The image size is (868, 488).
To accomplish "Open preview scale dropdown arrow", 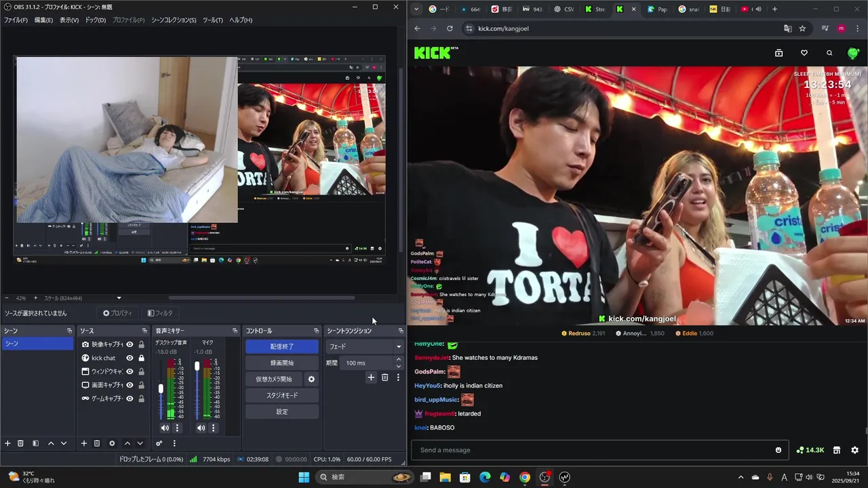I will [x=119, y=298].
